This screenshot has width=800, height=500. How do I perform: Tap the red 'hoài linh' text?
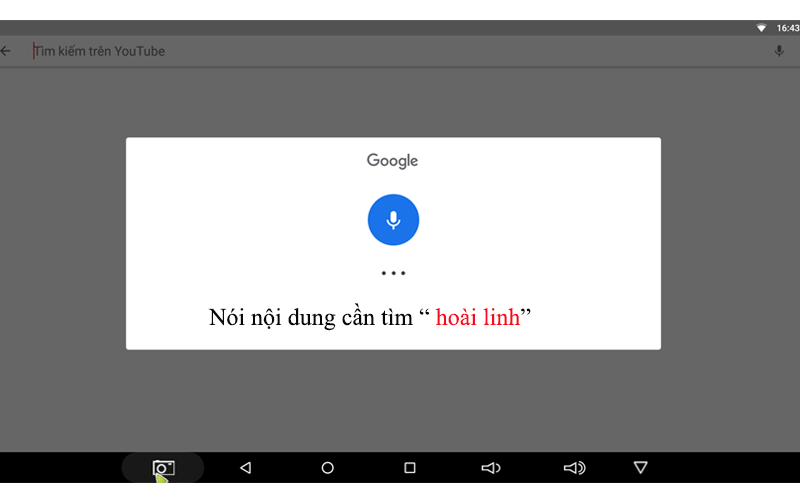click(478, 317)
